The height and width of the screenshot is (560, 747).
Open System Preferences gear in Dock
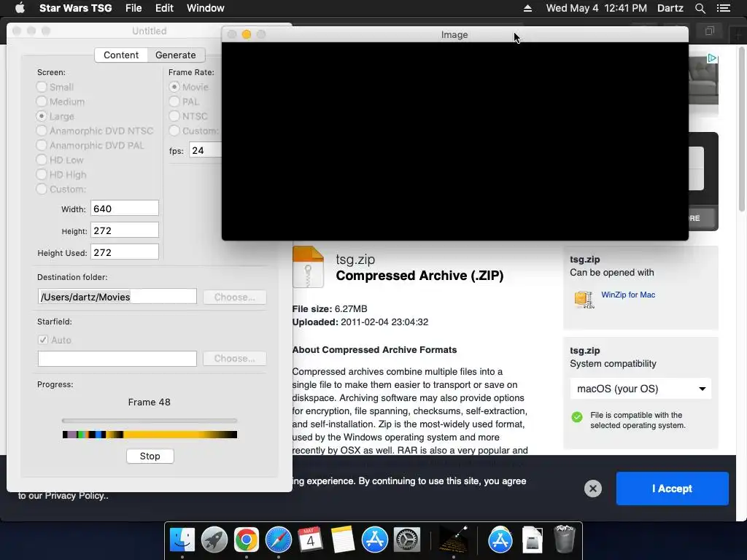click(406, 540)
